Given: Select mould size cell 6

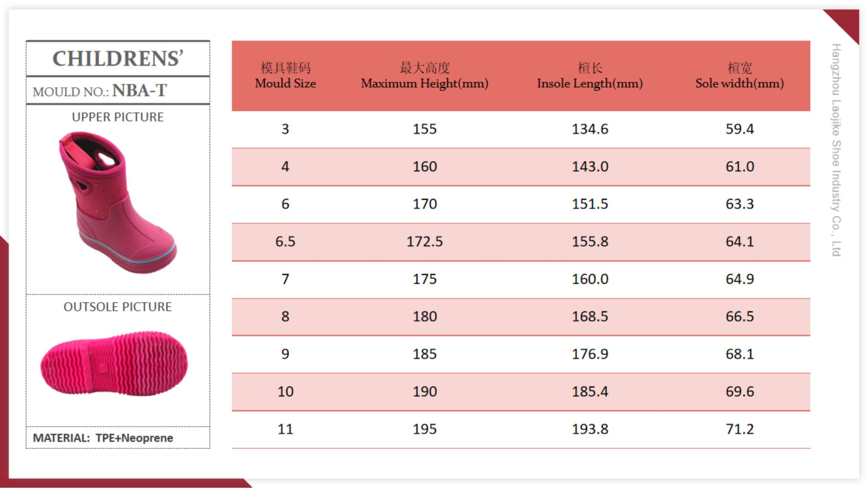Looking at the screenshot, I should (x=285, y=204).
